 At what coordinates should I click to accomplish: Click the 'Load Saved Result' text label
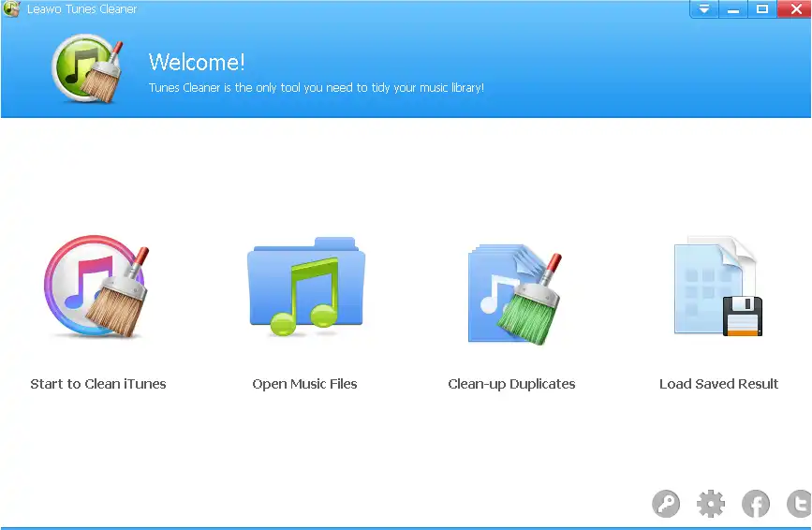click(718, 384)
